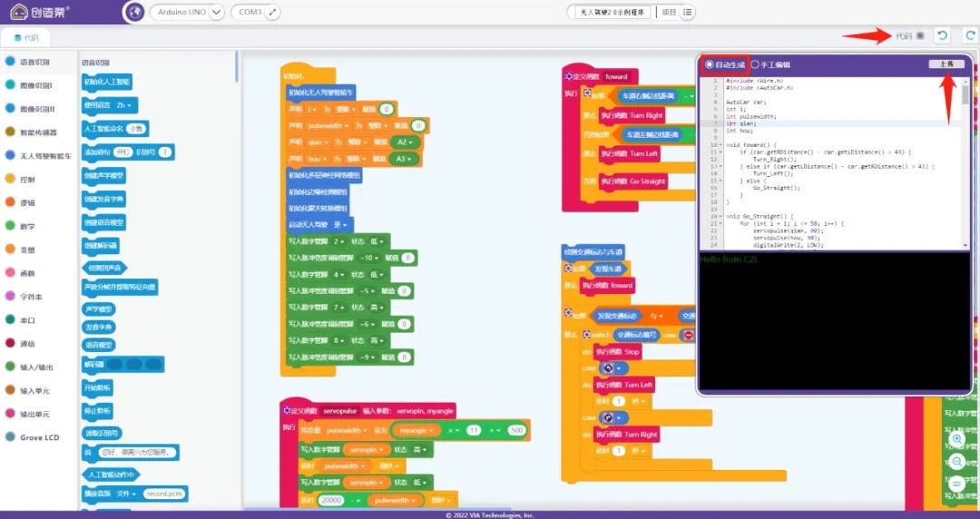
Task: Open the project list menu icon
Action: (689, 13)
